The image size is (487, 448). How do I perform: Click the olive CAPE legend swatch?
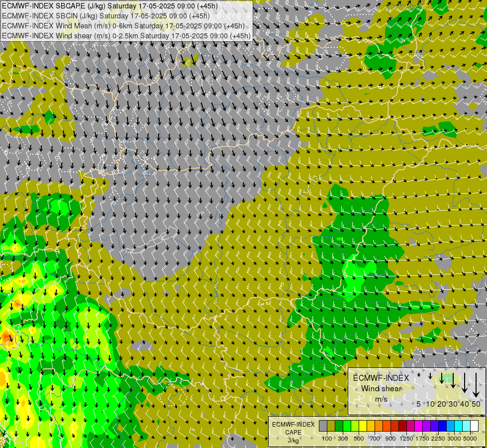[331, 426]
